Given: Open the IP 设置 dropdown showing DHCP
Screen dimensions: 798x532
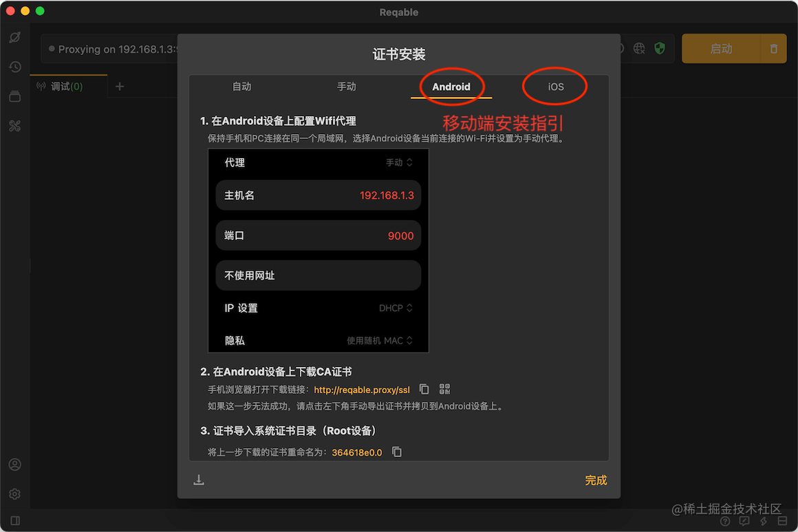Looking at the screenshot, I should click(x=397, y=308).
